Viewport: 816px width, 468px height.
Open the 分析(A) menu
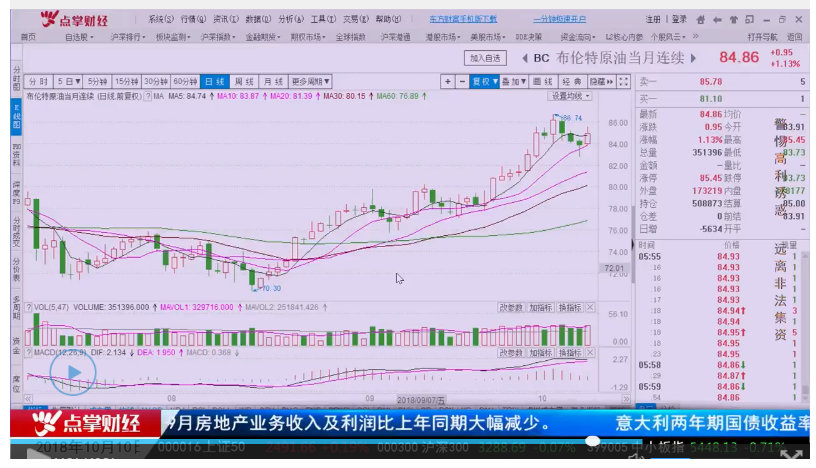pos(290,19)
